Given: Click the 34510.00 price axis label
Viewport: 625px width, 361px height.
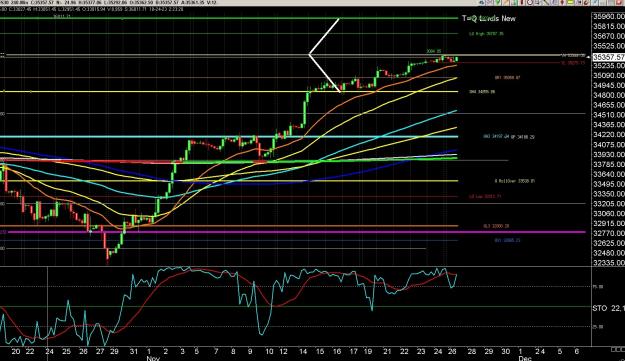Looking at the screenshot, I should coord(609,115).
